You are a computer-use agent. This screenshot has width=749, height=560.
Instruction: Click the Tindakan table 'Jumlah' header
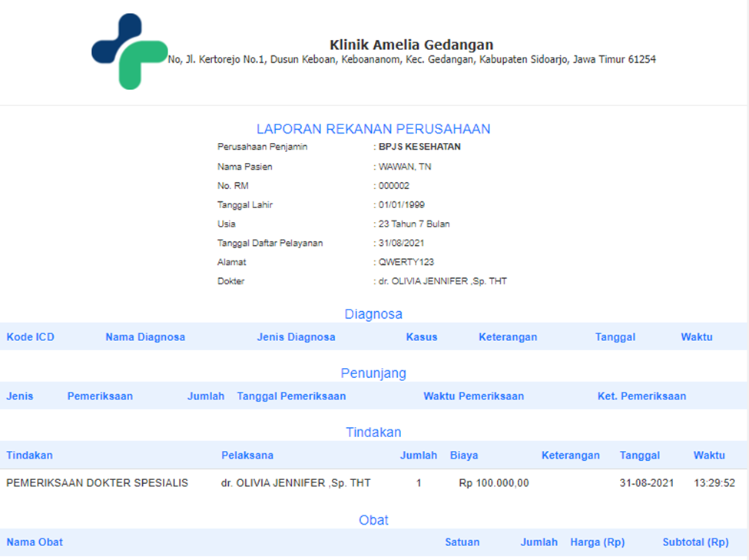click(x=419, y=456)
